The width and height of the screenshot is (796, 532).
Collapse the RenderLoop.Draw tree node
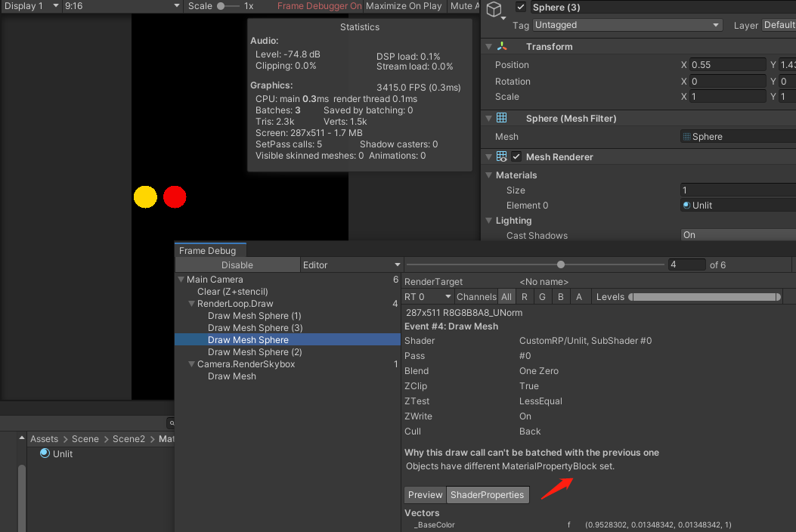click(192, 304)
